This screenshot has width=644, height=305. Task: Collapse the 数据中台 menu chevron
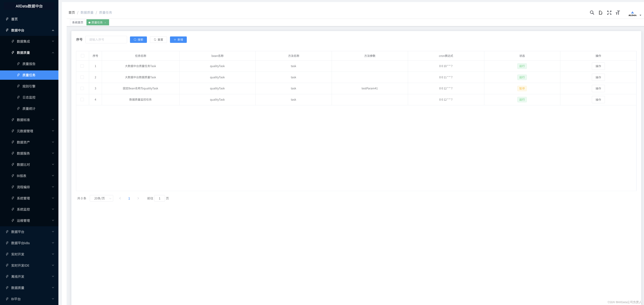[53, 30]
